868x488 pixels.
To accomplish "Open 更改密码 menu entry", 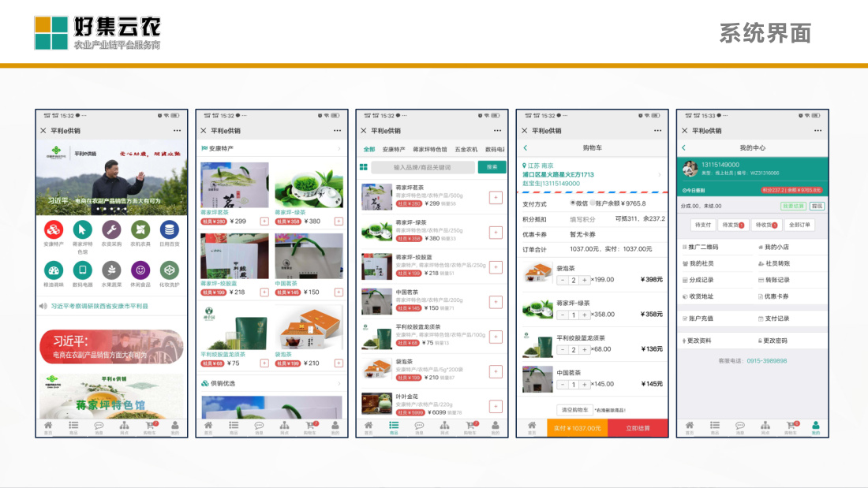I will (x=773, y=341).
